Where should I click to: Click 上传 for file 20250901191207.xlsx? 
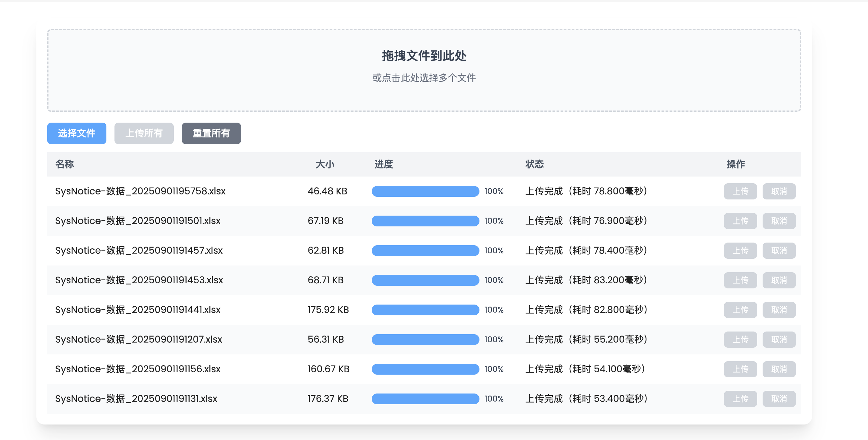(740, 340)
